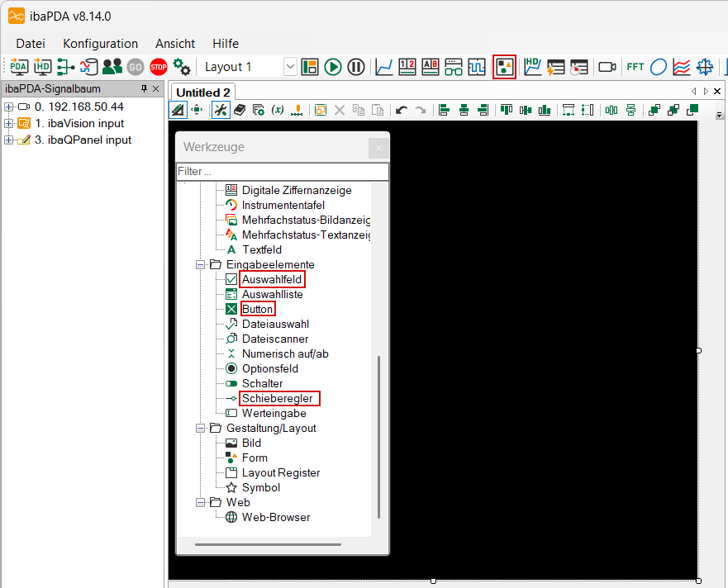The width and height of the screenshot is (728, 588).
Task: Add the orbit circle view
Action: (659, 67)
